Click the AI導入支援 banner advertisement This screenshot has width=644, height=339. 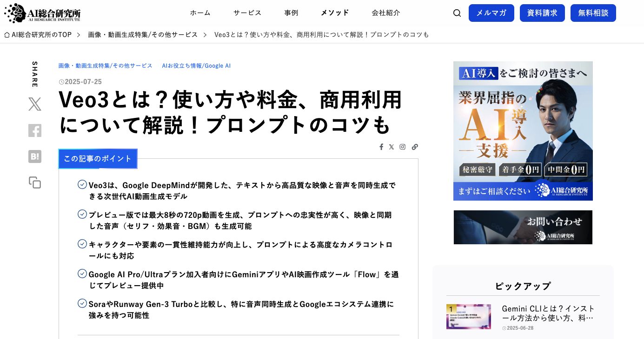click(523, 131)
